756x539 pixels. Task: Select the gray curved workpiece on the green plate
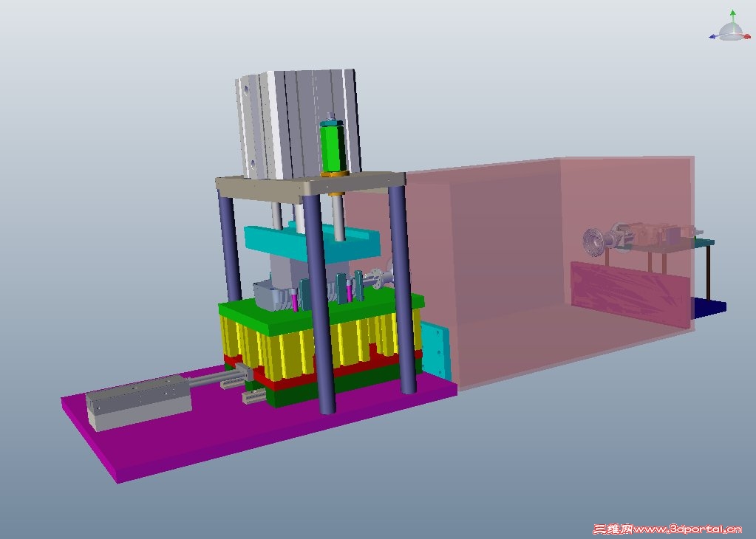274,295
